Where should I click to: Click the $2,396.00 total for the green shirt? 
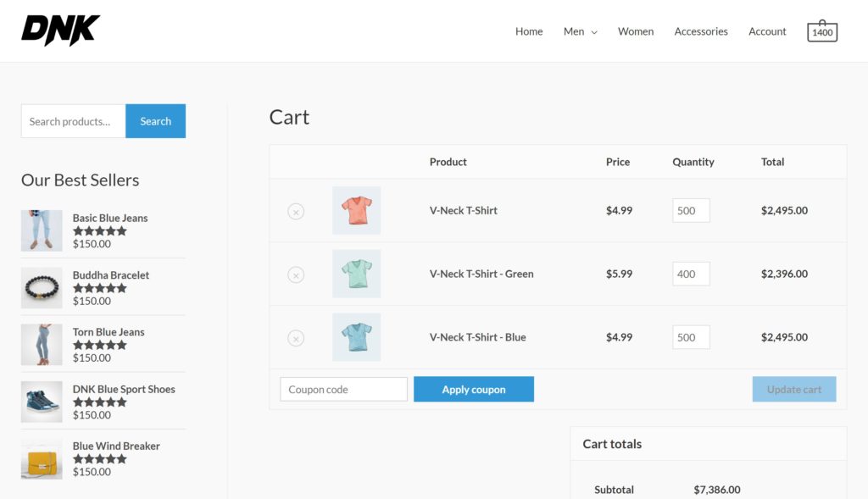784,274
